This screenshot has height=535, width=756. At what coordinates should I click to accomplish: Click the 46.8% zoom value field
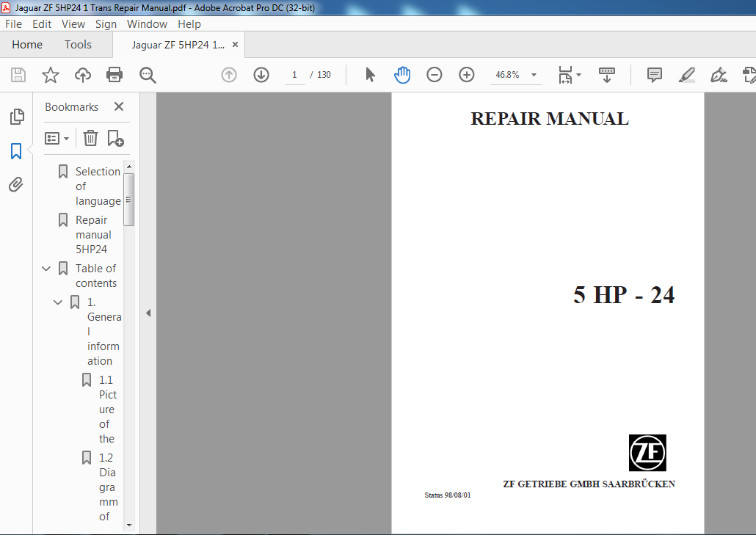pos(508,75)
